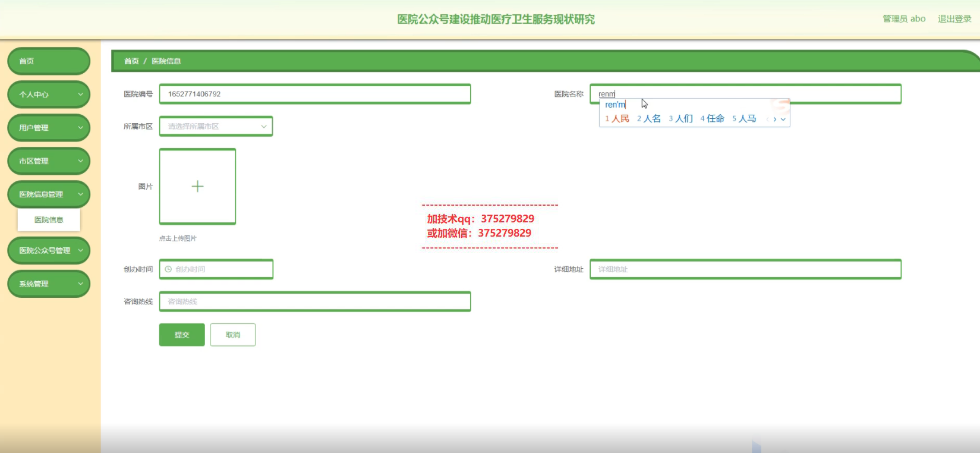Choose IME candidate 4 任命
980x453 pixels.
pyautogui.click(x=712, y=119)
